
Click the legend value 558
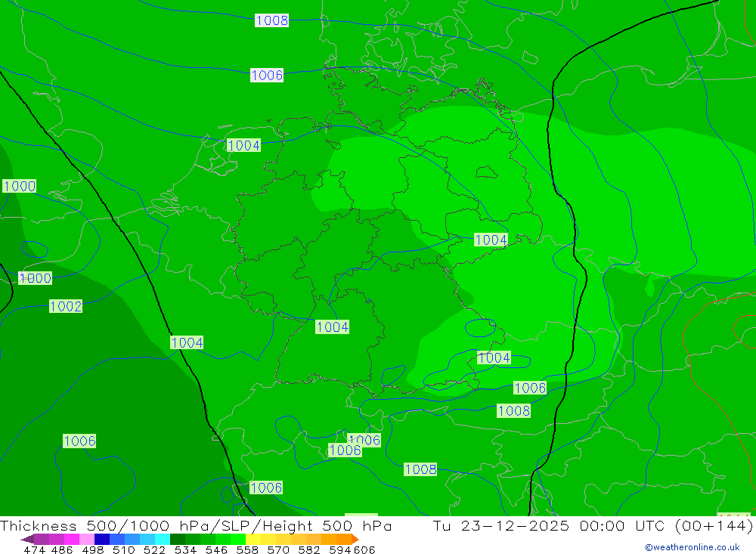tap(247, 549)
